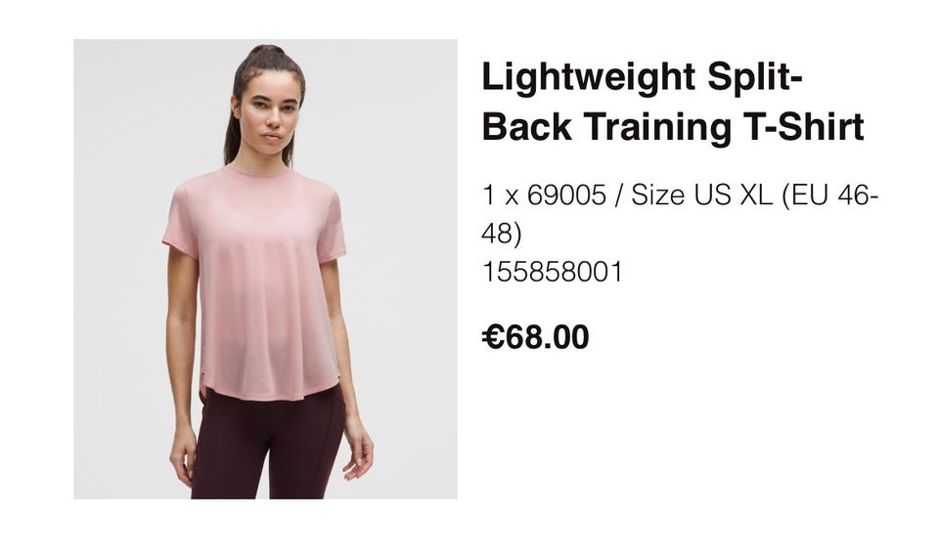The width and height of the screenshot is (939, 560).
Task: Click the "Size US XL" text
Action: [702, 195]
